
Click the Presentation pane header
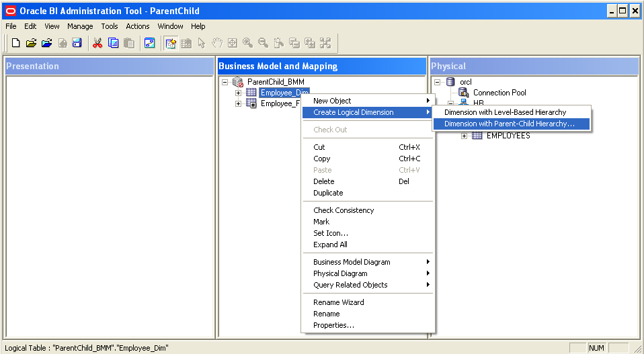tap(110, 66)
